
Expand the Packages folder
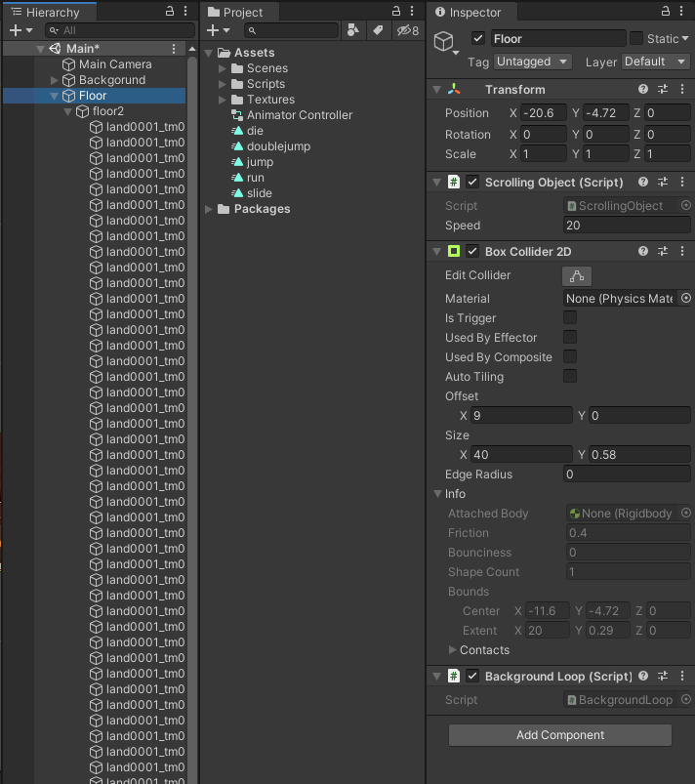(x=209, y=209)
